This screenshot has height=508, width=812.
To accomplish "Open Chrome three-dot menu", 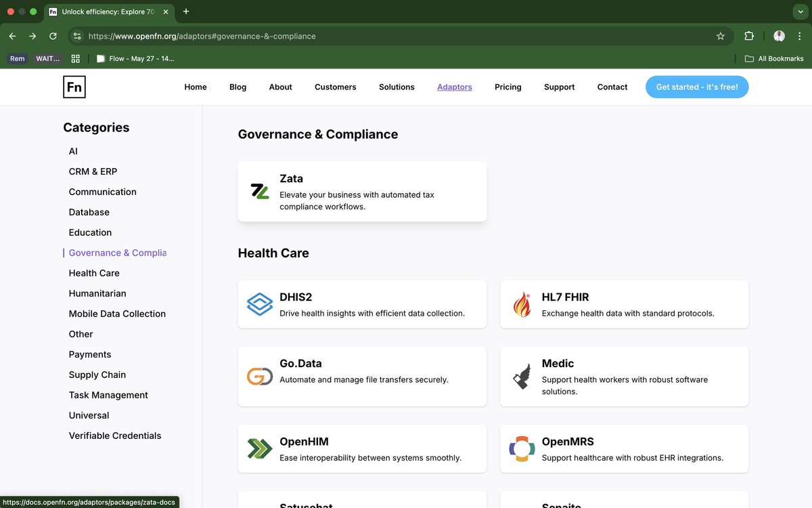I will [x=799, y=36].
